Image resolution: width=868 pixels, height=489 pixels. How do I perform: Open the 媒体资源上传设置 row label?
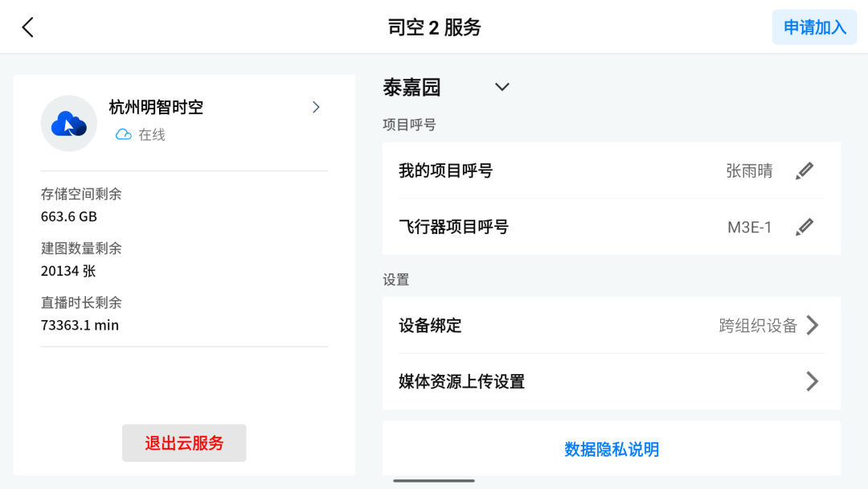coord(461,381)
